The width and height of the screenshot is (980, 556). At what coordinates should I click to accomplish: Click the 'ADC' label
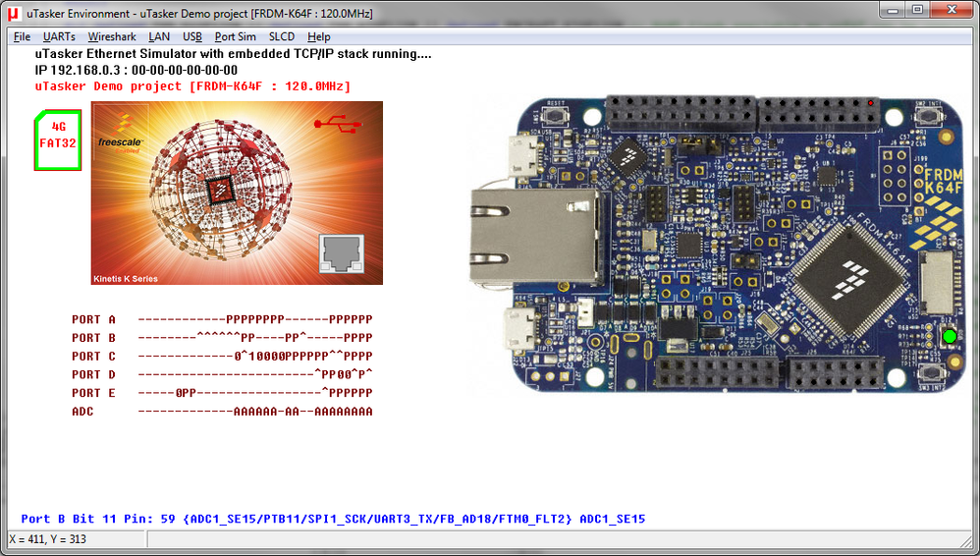(82, 412)
